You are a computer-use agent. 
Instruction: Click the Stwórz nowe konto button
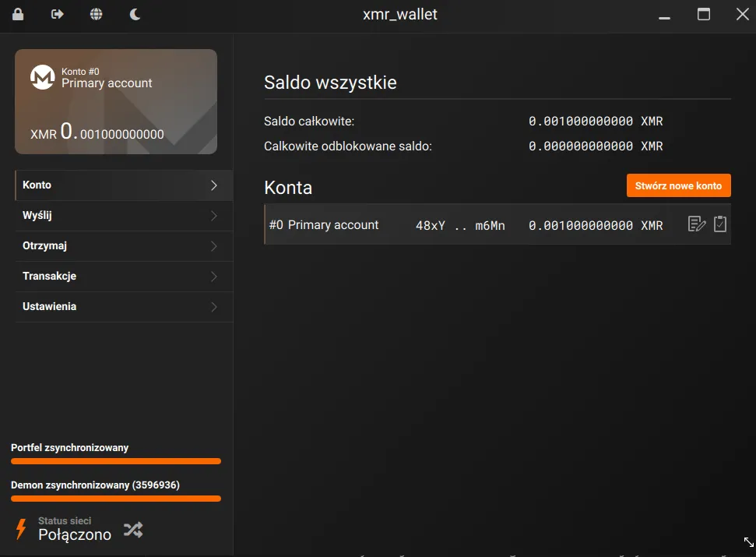[x=678, y=185]
